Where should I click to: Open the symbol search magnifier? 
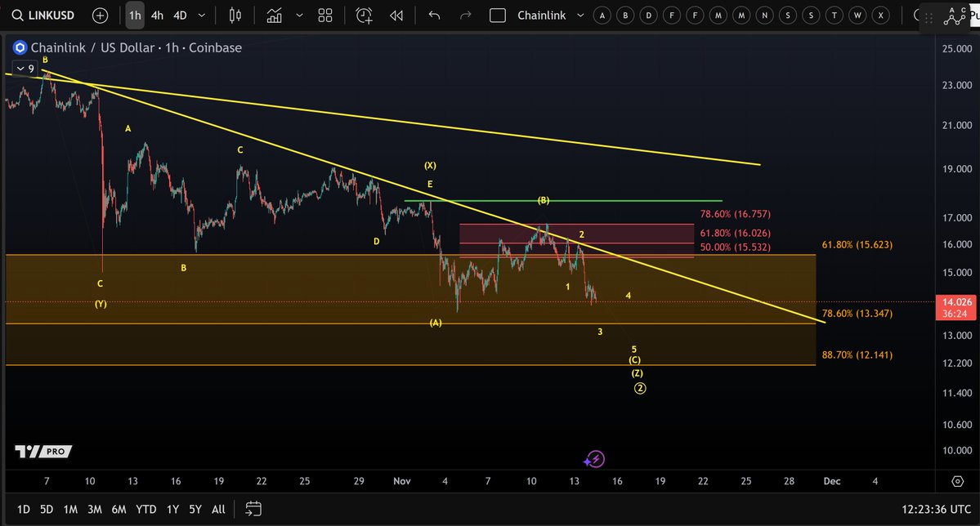16,15
